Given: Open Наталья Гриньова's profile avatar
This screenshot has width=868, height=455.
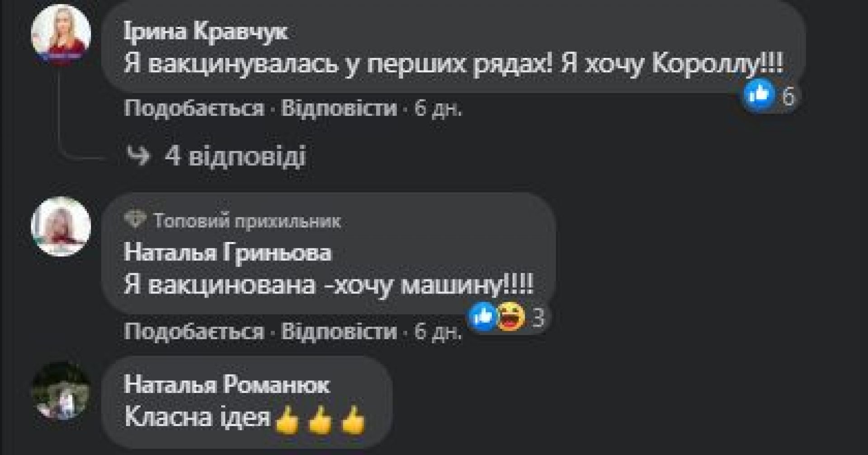Looking at the screenshot, I should [61, 227].
